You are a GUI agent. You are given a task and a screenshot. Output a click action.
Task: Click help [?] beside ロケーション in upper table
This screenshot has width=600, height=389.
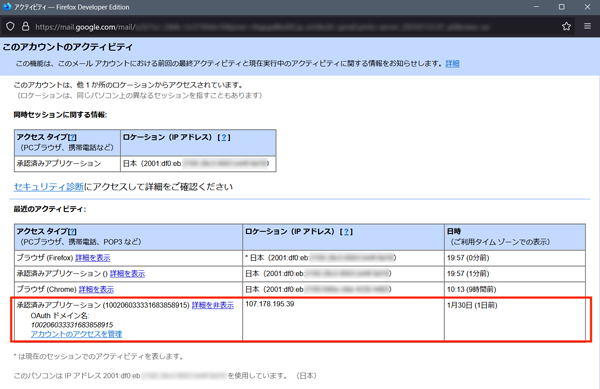(224, 137)
